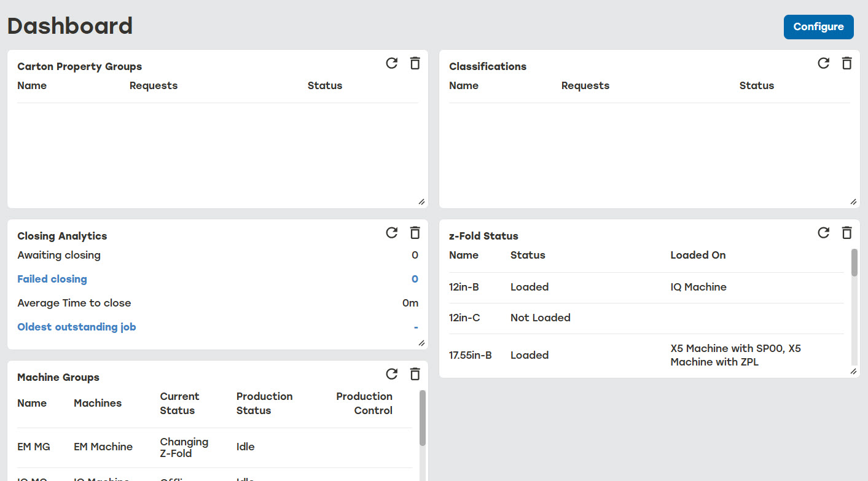Click the Dashboard page heading
Viewport: 868px width, 481px height.
[x=70, y=26]
